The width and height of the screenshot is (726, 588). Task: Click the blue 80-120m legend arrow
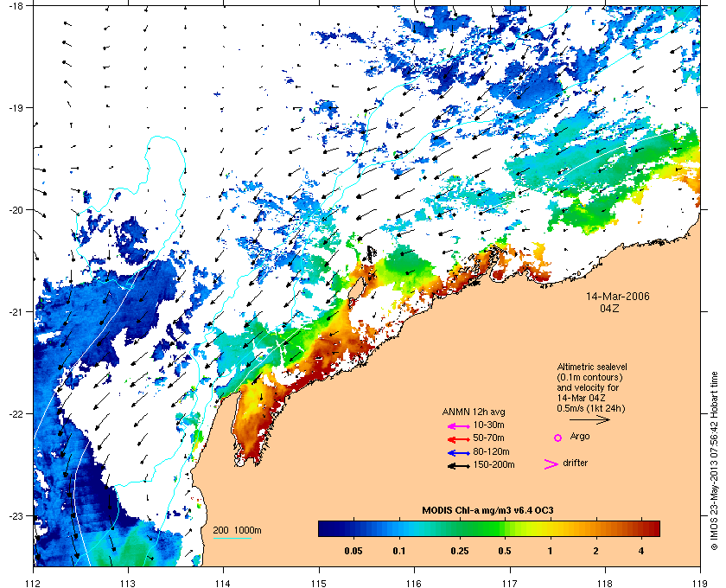pos(459,453)
